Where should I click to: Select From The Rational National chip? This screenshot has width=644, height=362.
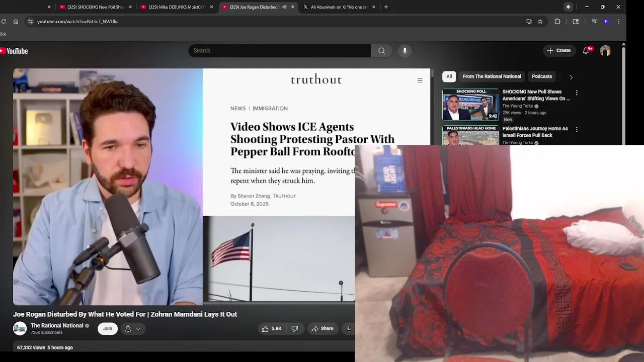click(x=492, y=76)
